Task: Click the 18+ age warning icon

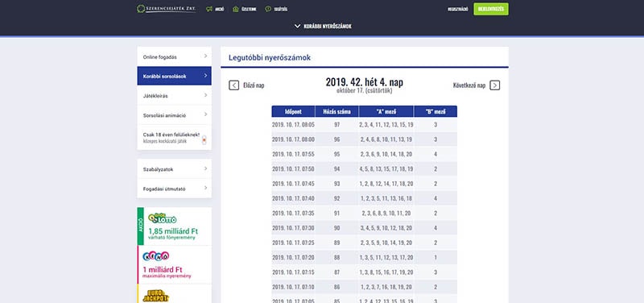Action: point(204,140)
